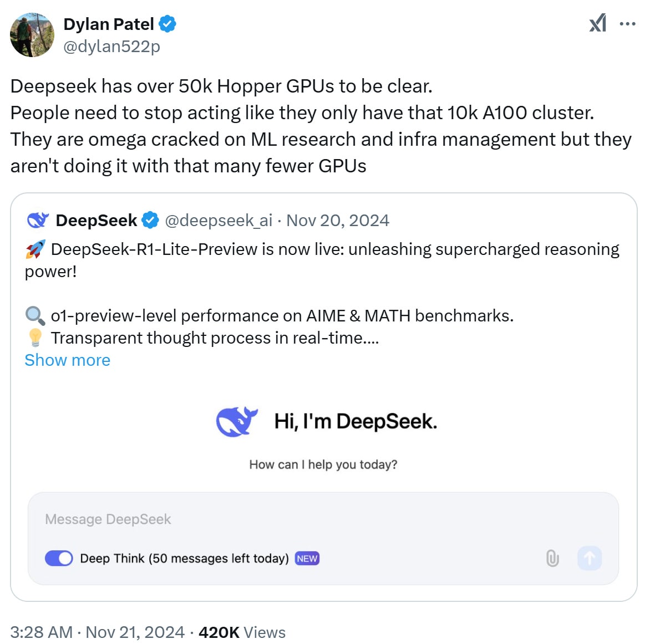Click the NEW badge beside Deep Think

tap(307, 559)
